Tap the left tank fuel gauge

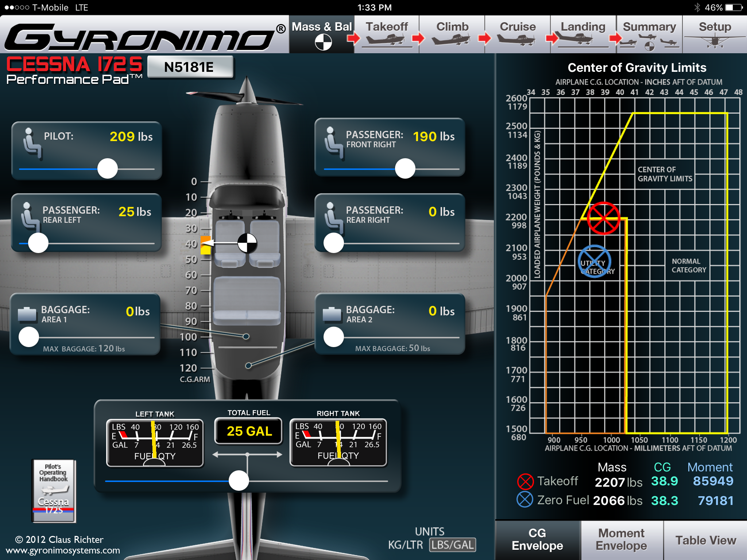[155, 443]
